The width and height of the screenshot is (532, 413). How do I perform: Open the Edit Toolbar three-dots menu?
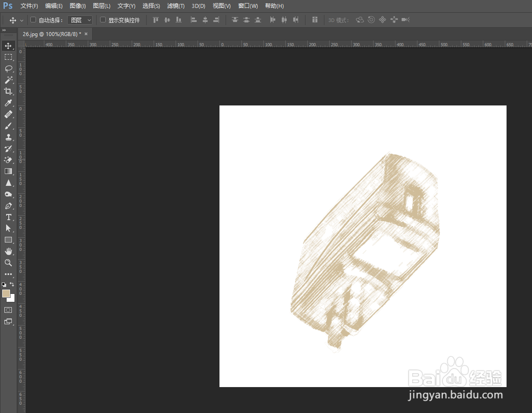[8, 274]
